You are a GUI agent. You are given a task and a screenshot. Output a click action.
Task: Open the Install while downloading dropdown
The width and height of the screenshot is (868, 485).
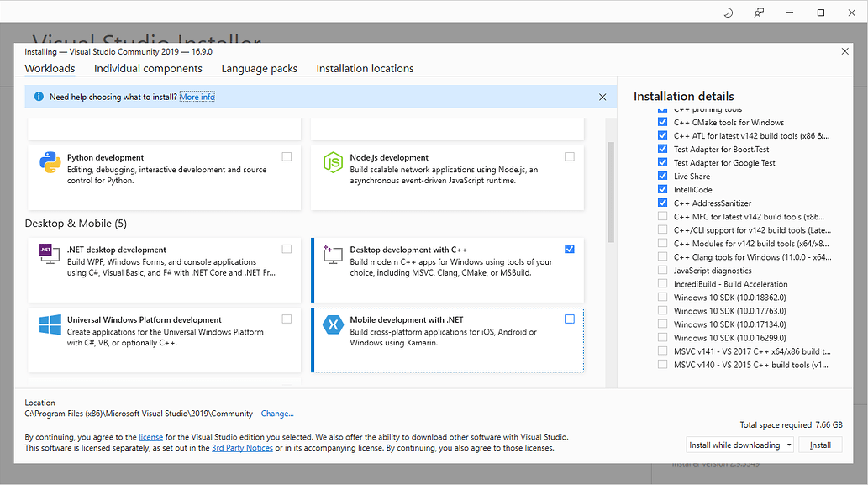click(739, 445)
